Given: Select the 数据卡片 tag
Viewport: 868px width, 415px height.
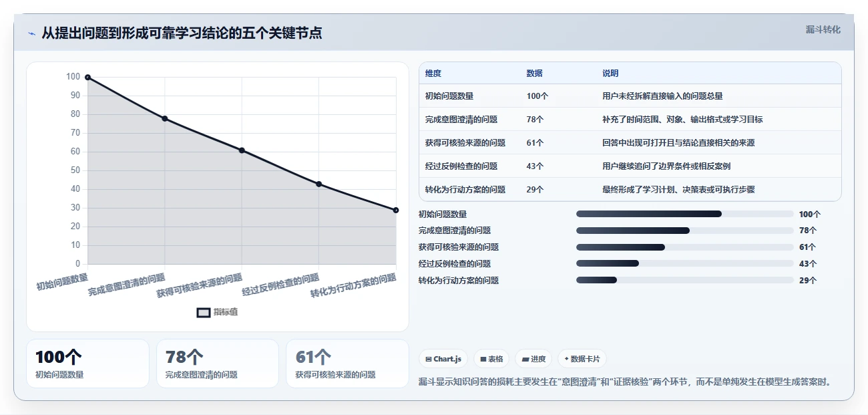Looking at the screenshot, I should (x=582, y=359).
